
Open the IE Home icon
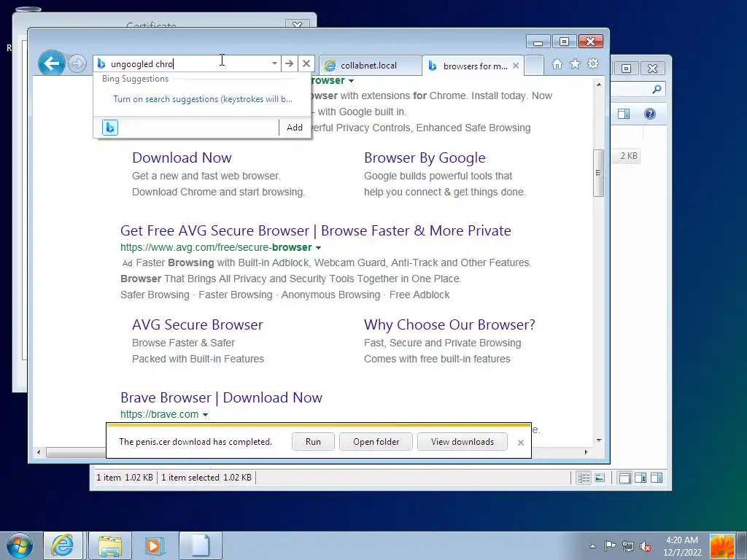pos(557,64)
